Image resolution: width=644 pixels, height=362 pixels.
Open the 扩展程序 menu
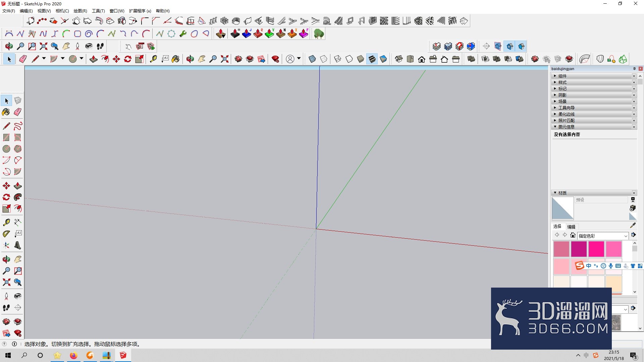(x=140, y=11)
